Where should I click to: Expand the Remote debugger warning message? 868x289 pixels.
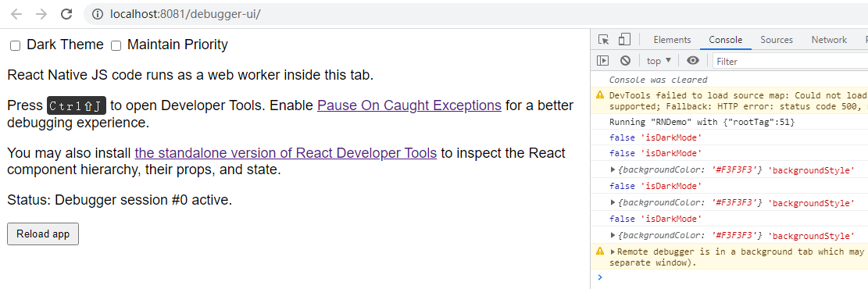click(613, 252)
